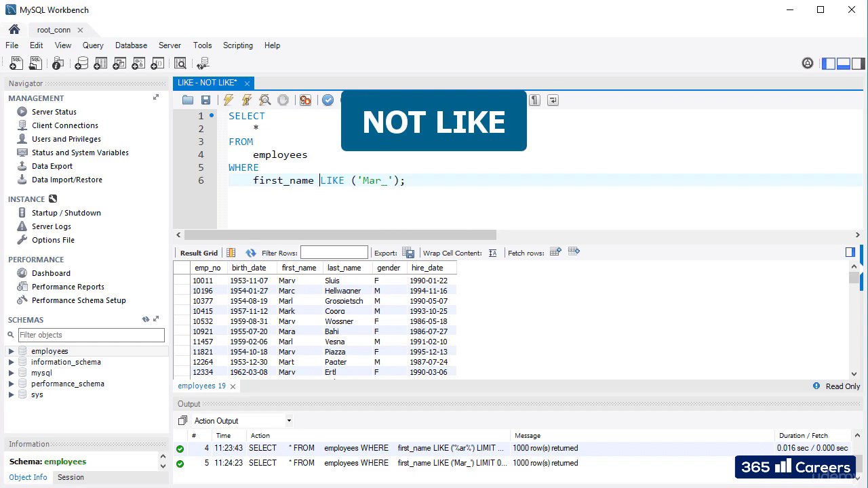
Task: Select the LIKE - NOT LIKE tab
Action: coord(208,83)
